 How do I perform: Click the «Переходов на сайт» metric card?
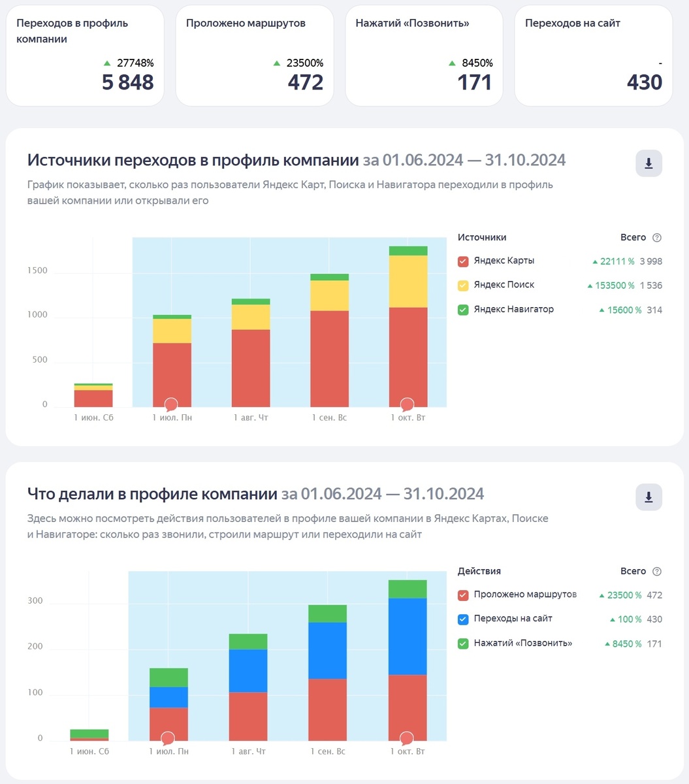(x=593, y=56)
